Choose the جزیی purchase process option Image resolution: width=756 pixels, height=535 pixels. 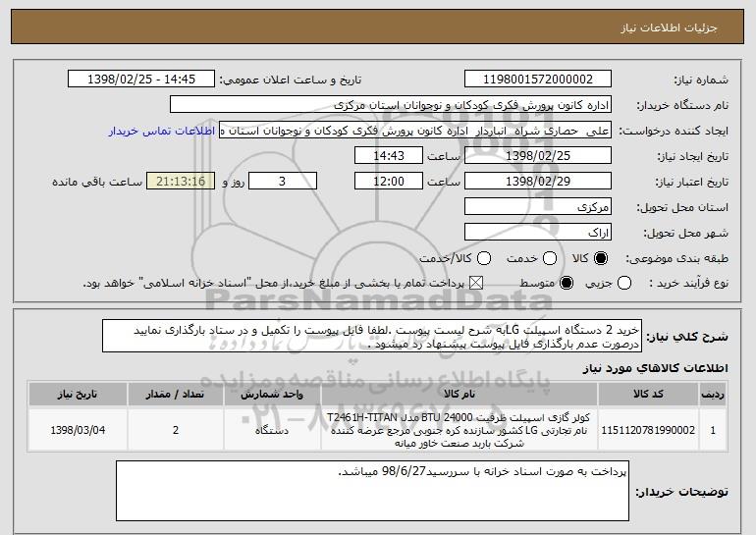[x=623, y=283]
